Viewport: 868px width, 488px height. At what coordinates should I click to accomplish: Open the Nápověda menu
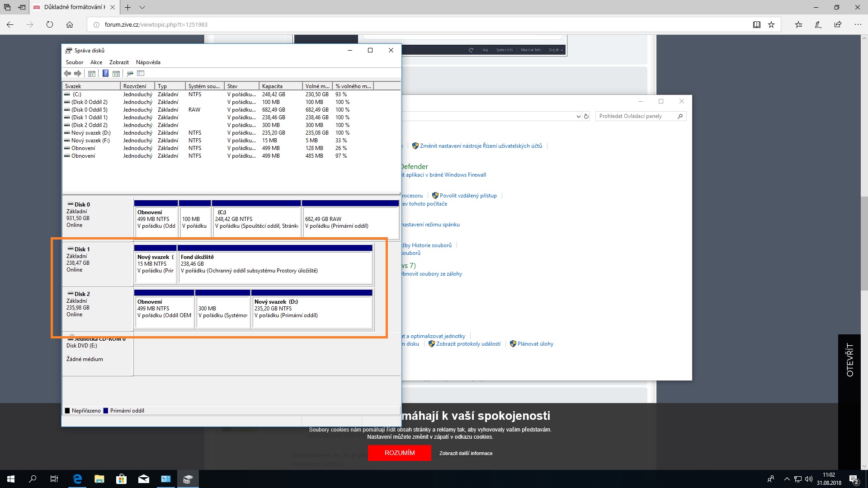[148, 62]
